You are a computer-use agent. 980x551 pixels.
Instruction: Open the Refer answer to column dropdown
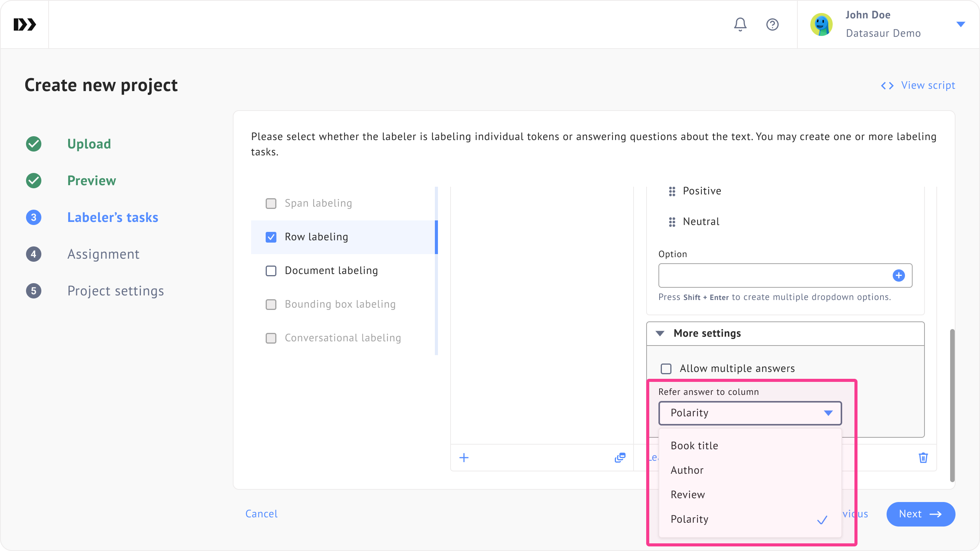(x=750, y=413)
